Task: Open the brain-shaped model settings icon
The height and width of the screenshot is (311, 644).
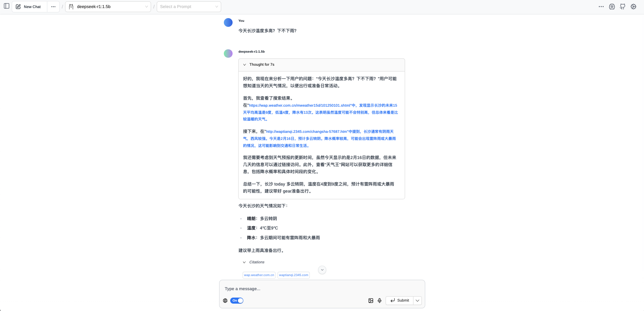Action: [612, 7]
